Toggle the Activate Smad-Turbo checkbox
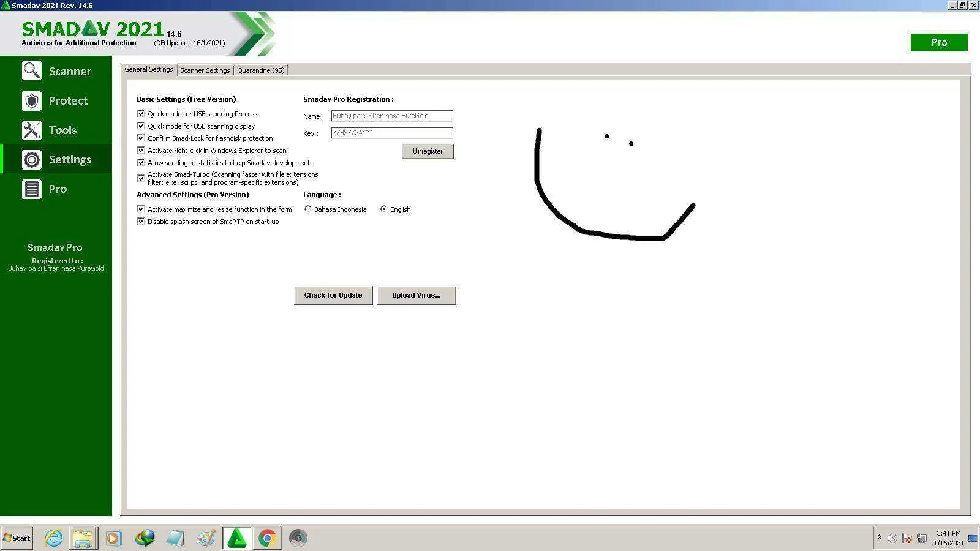This screenshot has height=551, width=980. (x=141, y=178)
